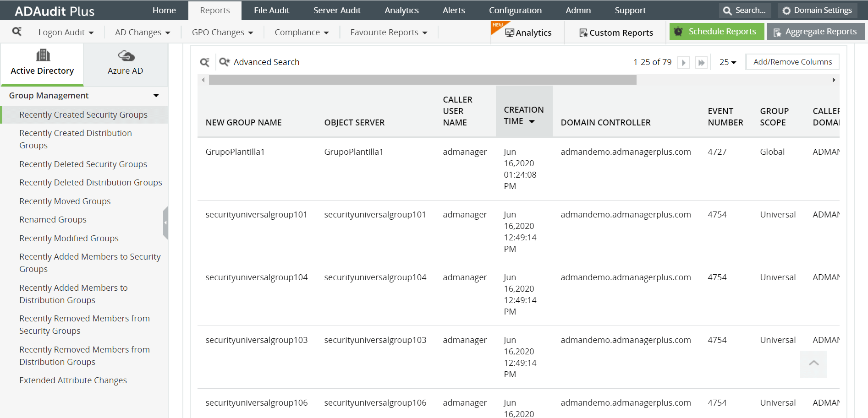The image size is (868, 418).
Task: Open the GPO Changes dropdown
Action: tap(222, 33)
